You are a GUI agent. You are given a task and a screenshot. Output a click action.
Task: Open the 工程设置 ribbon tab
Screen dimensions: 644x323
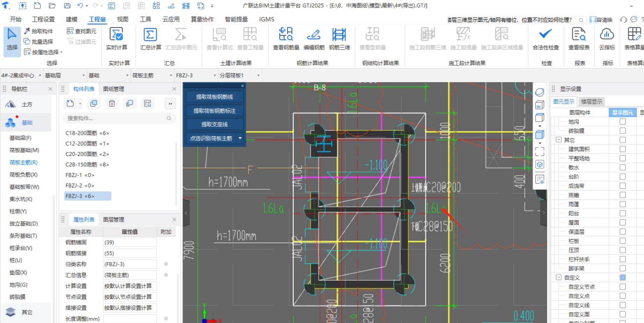click(x=43, y=19)
